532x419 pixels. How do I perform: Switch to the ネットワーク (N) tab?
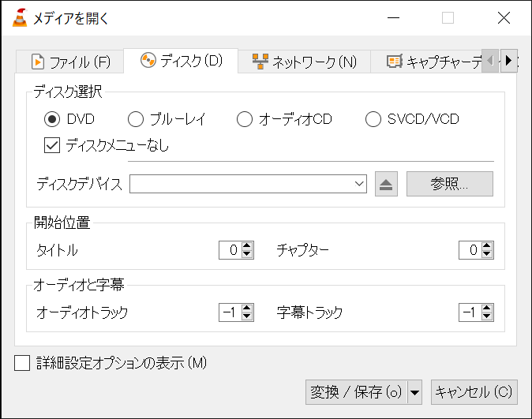click(x=304, y=62)
